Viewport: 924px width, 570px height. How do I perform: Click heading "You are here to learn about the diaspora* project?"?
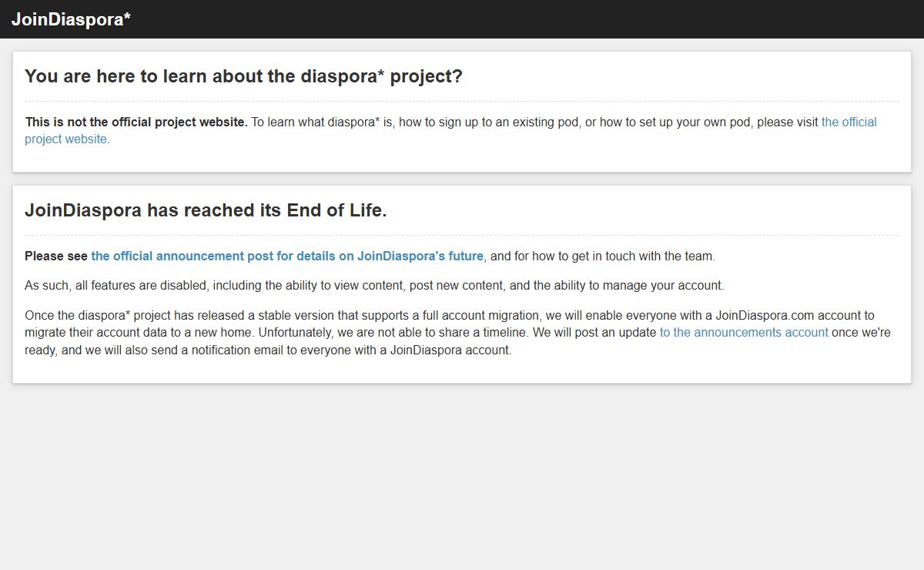point(243,76)
